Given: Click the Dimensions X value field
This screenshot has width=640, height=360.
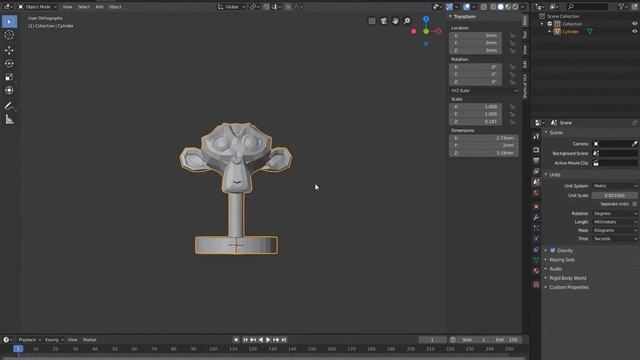Looking at the screenshot, I should pyautogui.click(x=484, y=138).
